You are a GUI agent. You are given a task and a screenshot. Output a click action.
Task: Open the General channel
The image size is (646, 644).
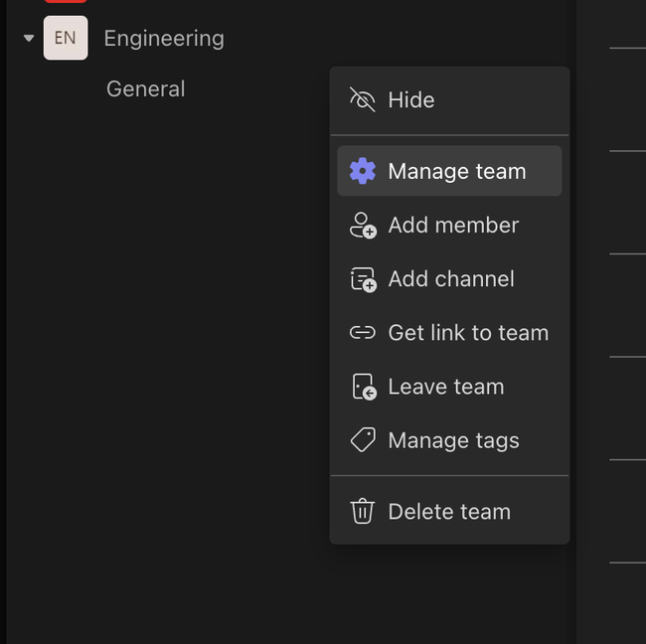click(145, 88)
